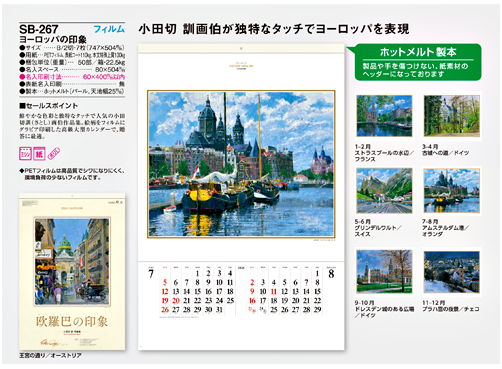The width and height of the screenshot is (502, 369).
Task: Open the 3-4月 Germany forest thumbnail
Action: (x=452, y=116)
